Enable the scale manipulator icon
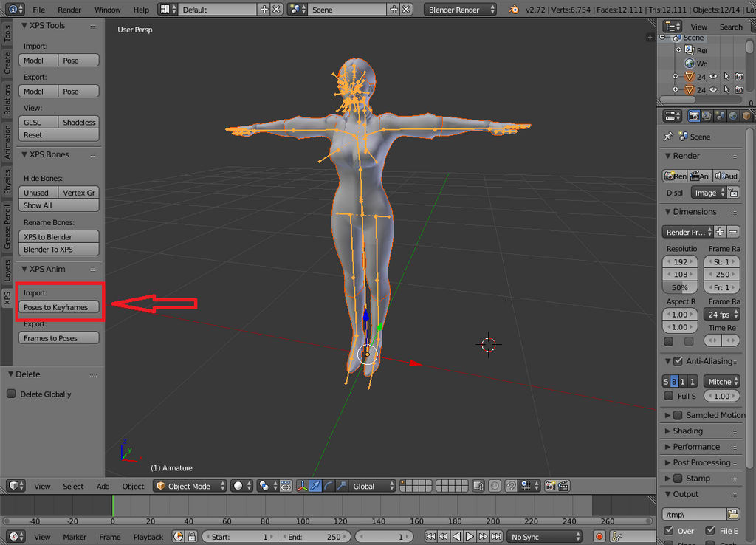 point(341,486)
